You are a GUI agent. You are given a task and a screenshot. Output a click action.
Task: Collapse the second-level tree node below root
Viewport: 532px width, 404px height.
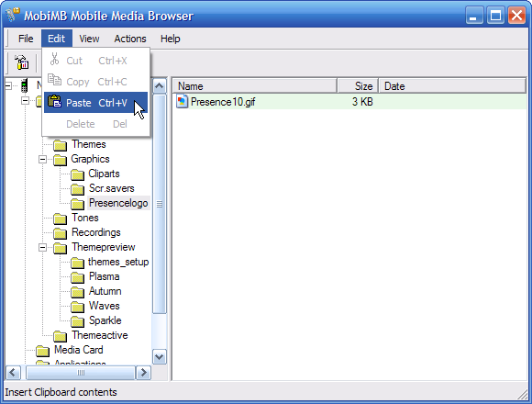(25, 100)
